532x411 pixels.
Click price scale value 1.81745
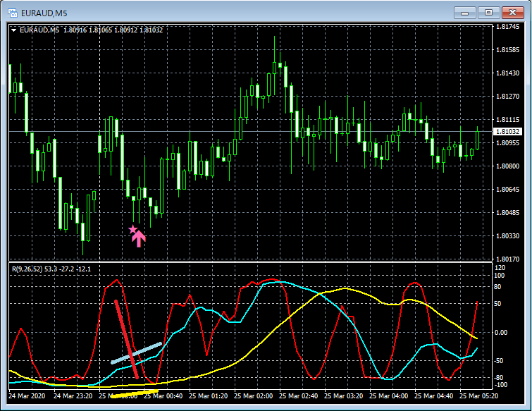pyautogui.click(x=507, y=27)
